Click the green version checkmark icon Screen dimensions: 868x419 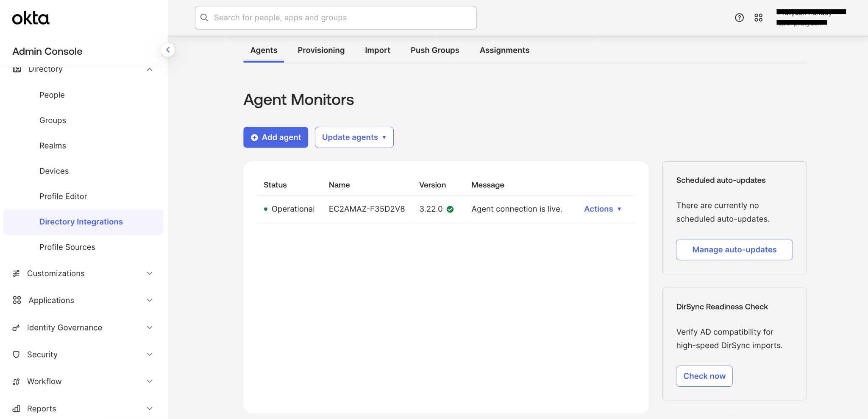450,209
